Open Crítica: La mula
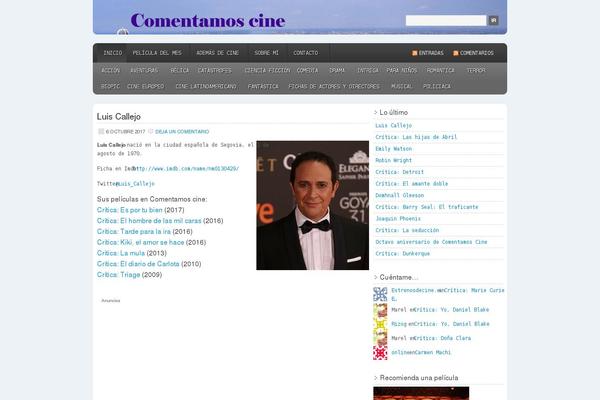Screen dimensions: 600x400 (x=121, y=253)
